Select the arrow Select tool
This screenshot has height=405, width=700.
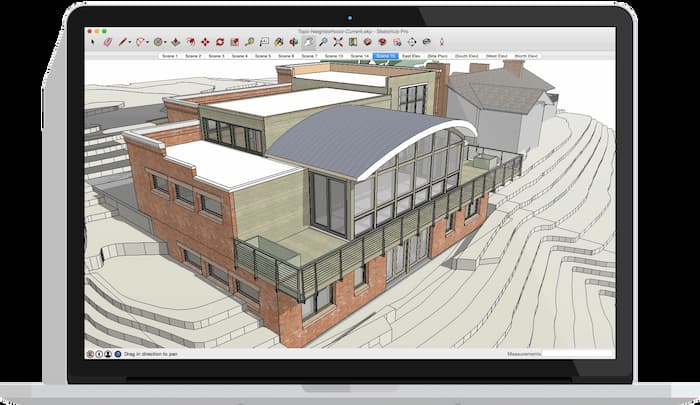click(x=93, y=42)
